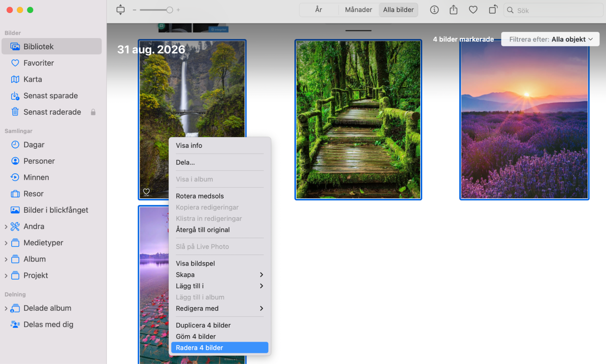
Task: Click the zoom slider knob
Action: tap(169, 10)
